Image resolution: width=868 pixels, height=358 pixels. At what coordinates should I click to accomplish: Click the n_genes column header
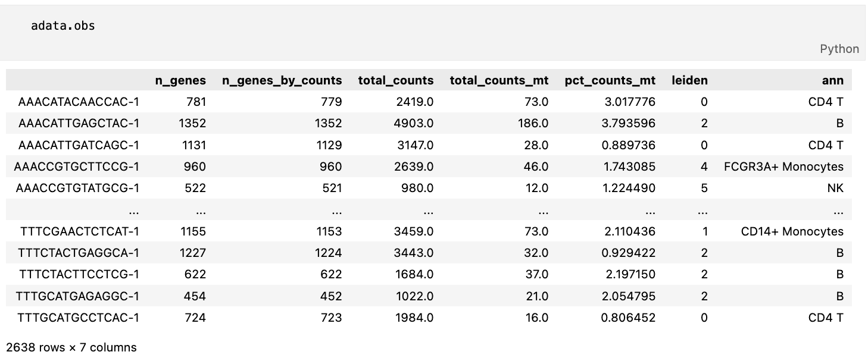pos(180,80)
